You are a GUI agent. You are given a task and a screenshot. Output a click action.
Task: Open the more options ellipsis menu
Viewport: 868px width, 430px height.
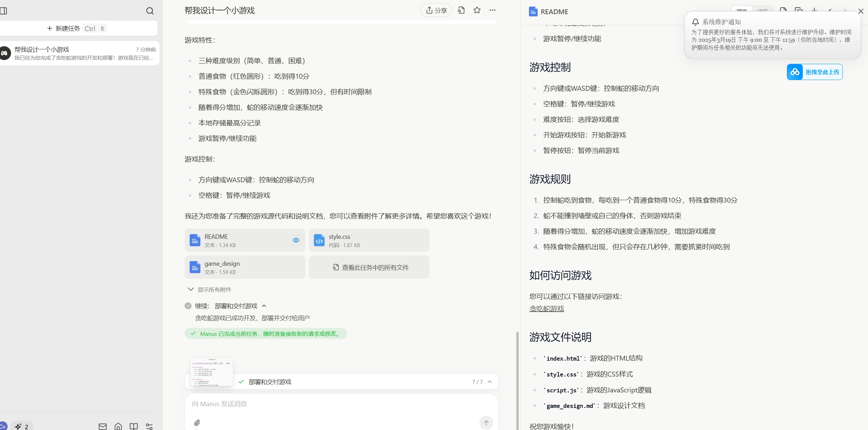pyautogui.click(x=492, y=10)
